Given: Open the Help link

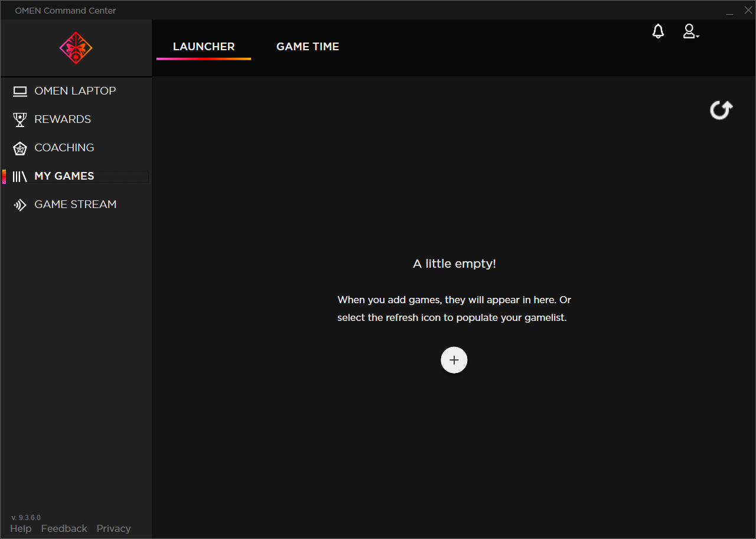Looking at the screenshot, I should pyautogui.click(x=21, y=528).
